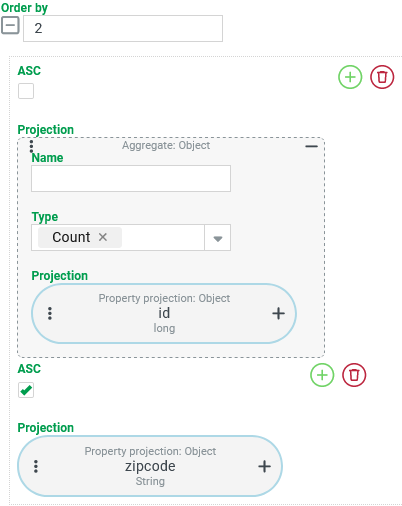Add order entry after zipcode item
Viewport: 402px width, 506px height.
pyautogui.click(x=322, y=375)
